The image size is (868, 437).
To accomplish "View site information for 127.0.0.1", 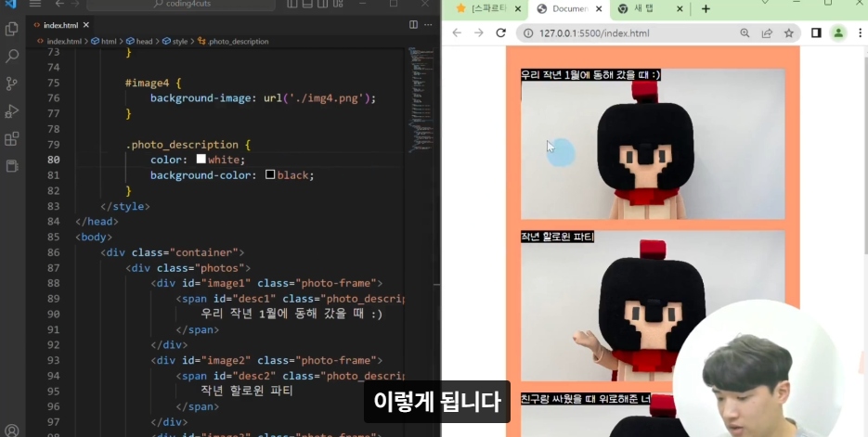I will [x=528, y=33].
